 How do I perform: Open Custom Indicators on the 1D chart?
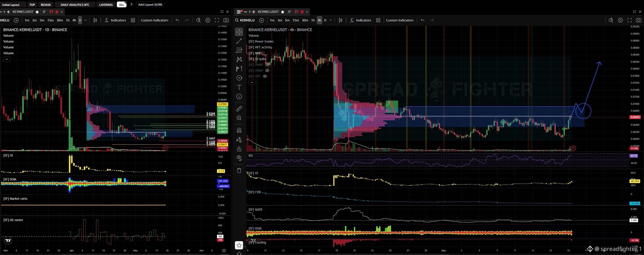154,20
